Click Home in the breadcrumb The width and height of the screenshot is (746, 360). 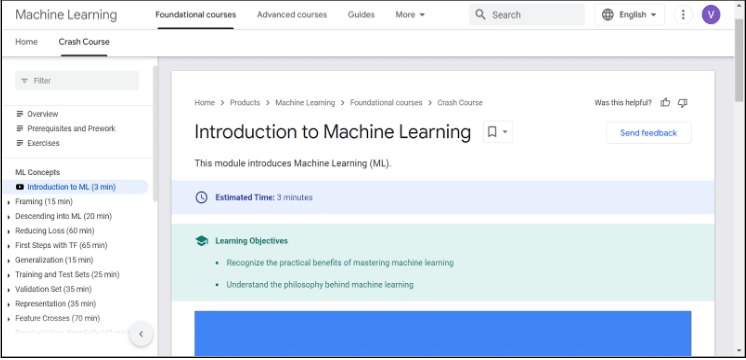point(205,103)
